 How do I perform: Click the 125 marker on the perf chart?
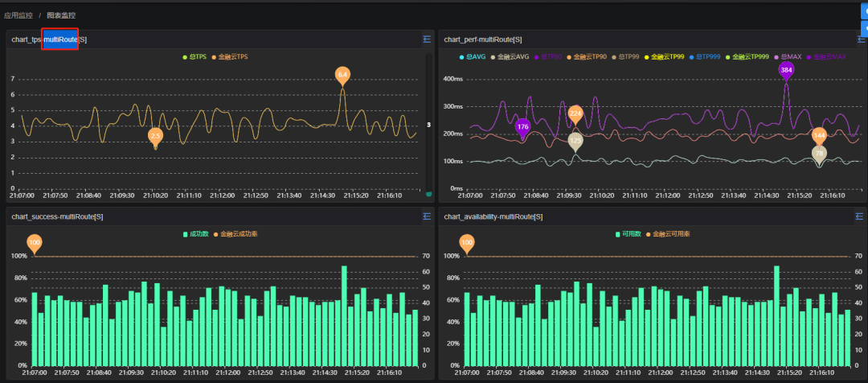coord(575,142)
